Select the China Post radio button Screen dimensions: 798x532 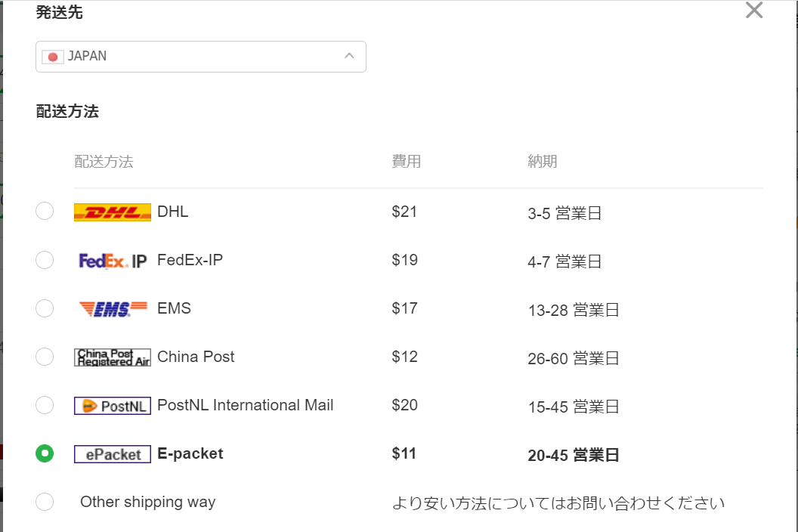pyautogui.click(x=45, y=357)
